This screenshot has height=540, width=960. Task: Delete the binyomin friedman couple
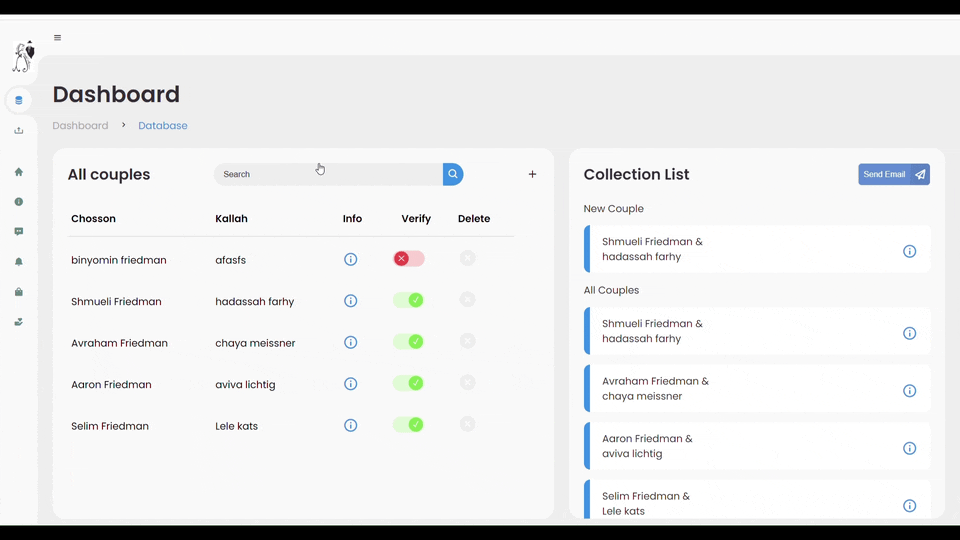[468, 258]
